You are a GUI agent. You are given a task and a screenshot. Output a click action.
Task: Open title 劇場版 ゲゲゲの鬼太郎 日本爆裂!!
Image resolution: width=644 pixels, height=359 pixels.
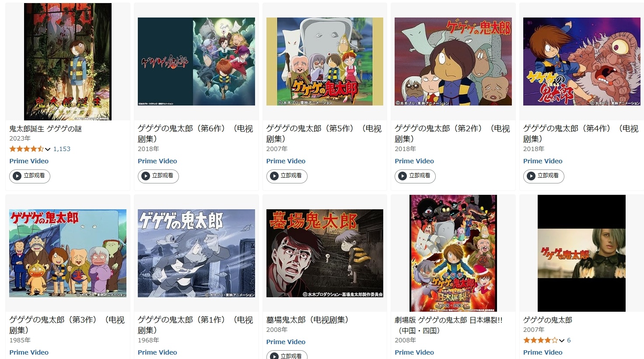coord(449,325)
